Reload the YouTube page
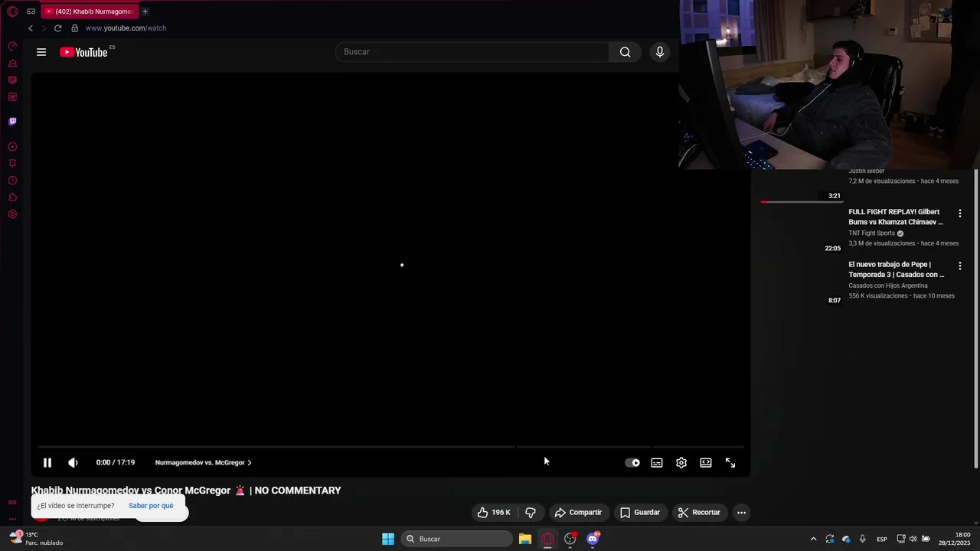980x551 pixels. click(57, 28)
